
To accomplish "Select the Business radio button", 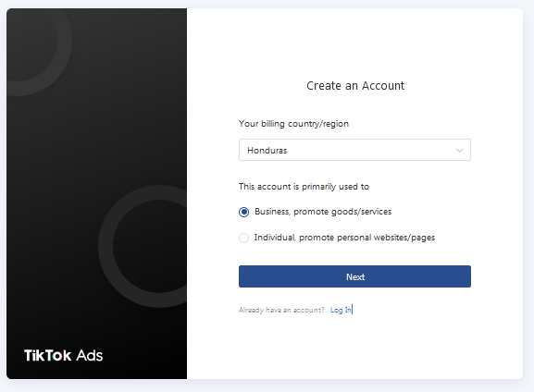I will 243,212.
